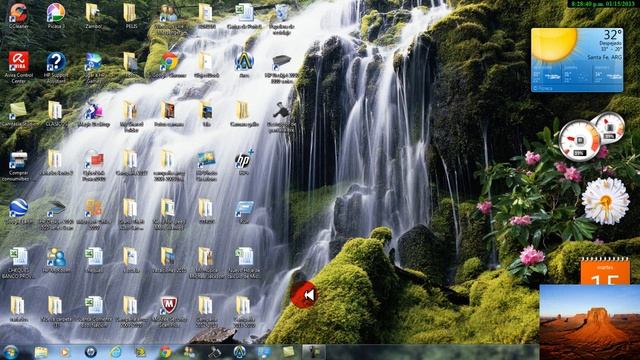Open HP Photo Creations shortcut
640x360 pixels.
pos(206,165)
